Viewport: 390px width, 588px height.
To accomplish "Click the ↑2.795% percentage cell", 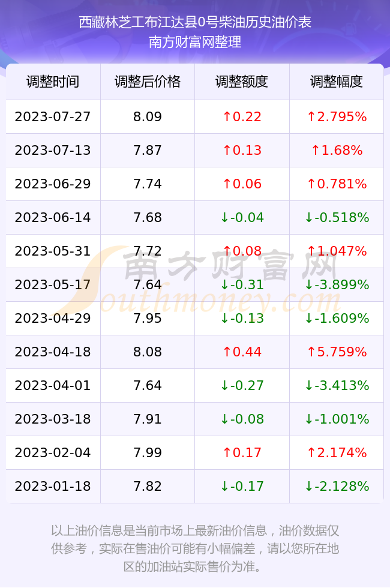I will [337, 116].
